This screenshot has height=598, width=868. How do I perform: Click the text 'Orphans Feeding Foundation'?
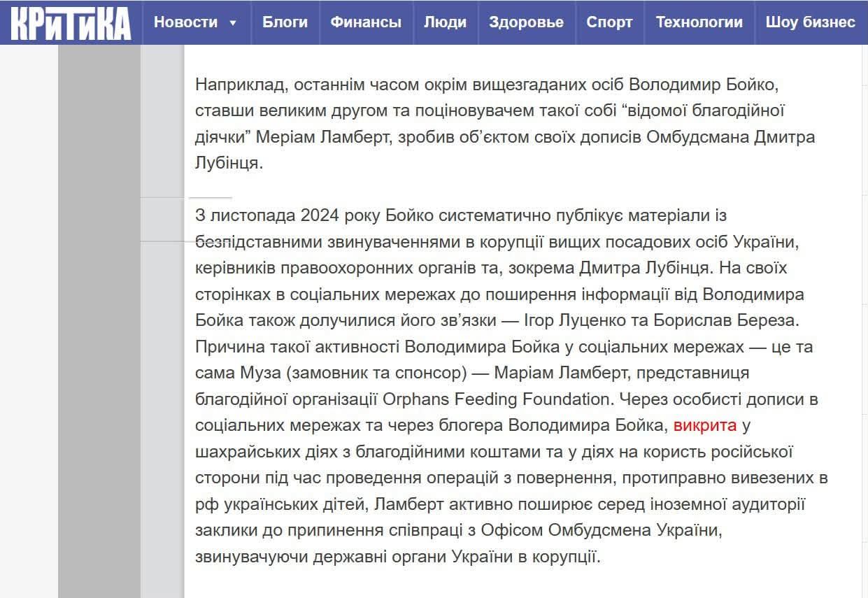pyautogui.click(x=497, y=399)
